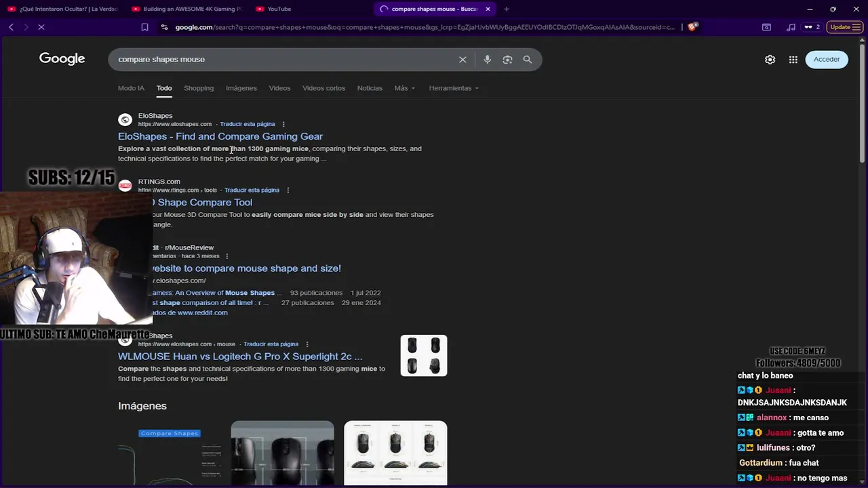This screenshot has width=868, height=488.
Task: Open the www.reddit.com more results link
Action: click(190, 312)
